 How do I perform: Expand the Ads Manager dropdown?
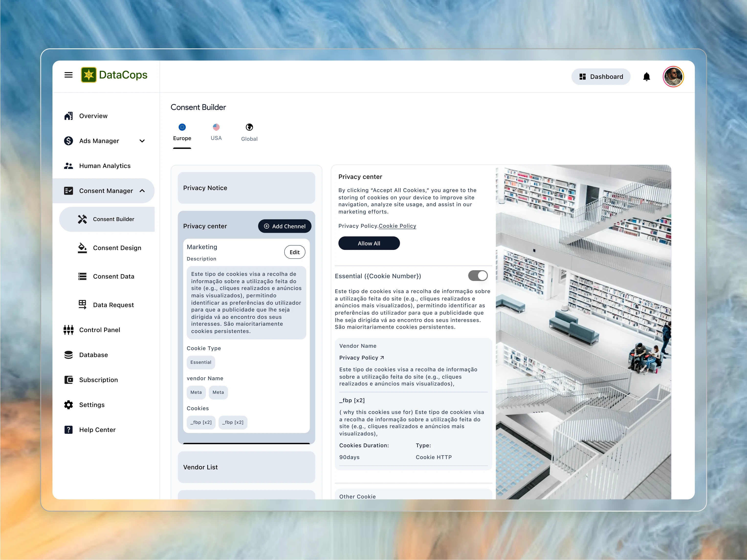tap(142, 141)
